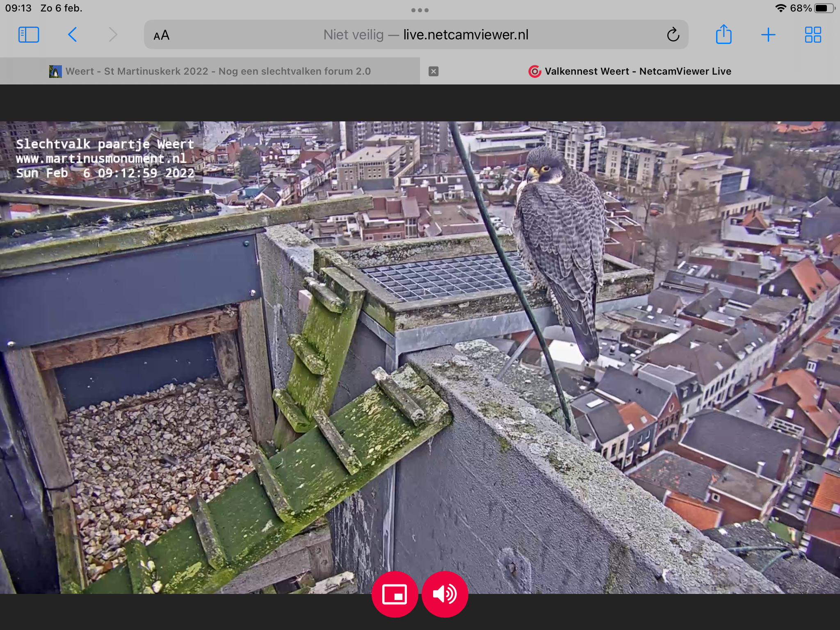Reload the netcamviewer page
Screen dimensions: 840x630
click(673, 35)
